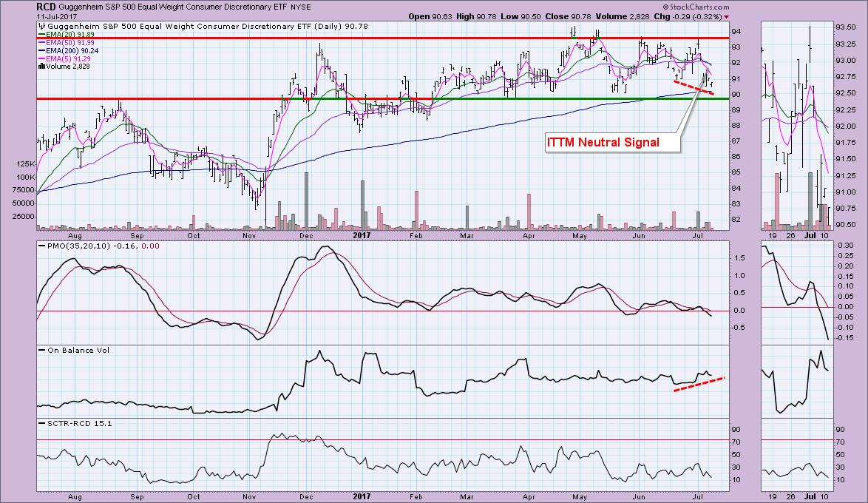The image size is (868, 503).
Task: Click the 91.25 label in the zoomed side panel
Action: click(845, 175)
